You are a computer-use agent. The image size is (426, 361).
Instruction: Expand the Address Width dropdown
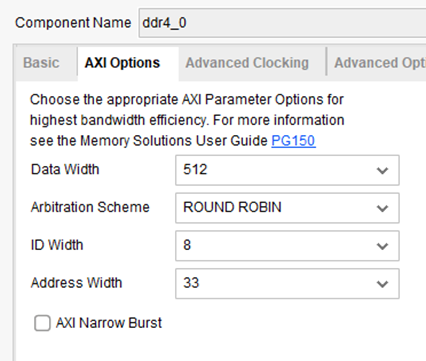pos(287,284)
